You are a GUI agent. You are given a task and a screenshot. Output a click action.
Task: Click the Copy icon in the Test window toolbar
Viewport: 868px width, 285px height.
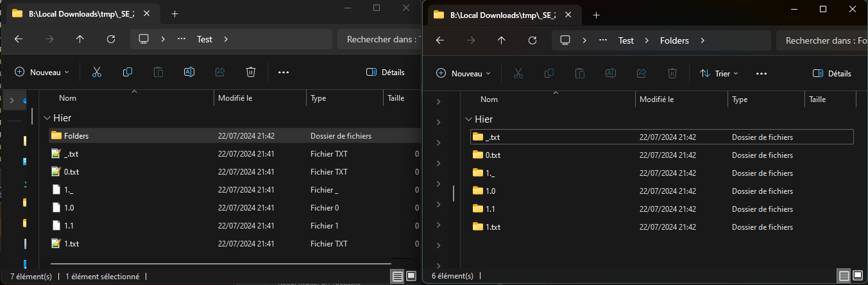pyautogui.click(x=128, y=73)
